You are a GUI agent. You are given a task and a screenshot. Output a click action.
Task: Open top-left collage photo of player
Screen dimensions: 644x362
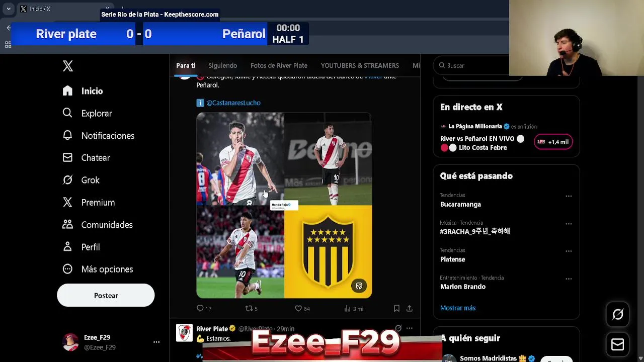tap(240, 158)
